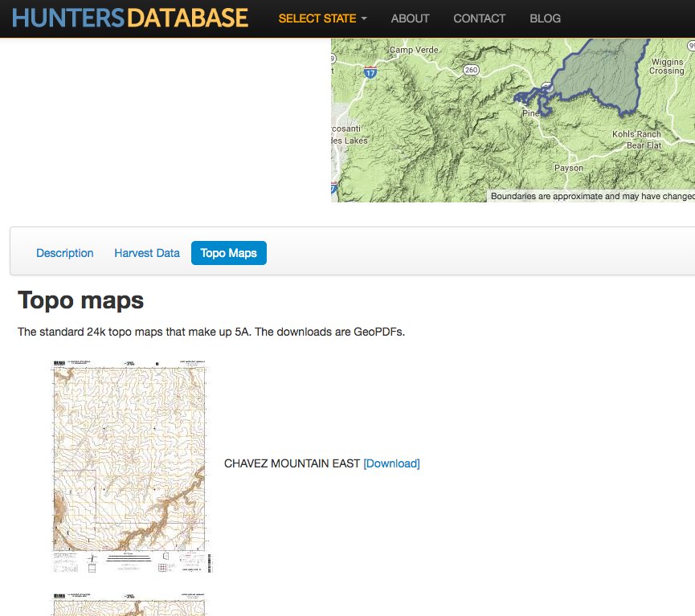
Task: Open the CONTACT page
Action: click(479, 18)
